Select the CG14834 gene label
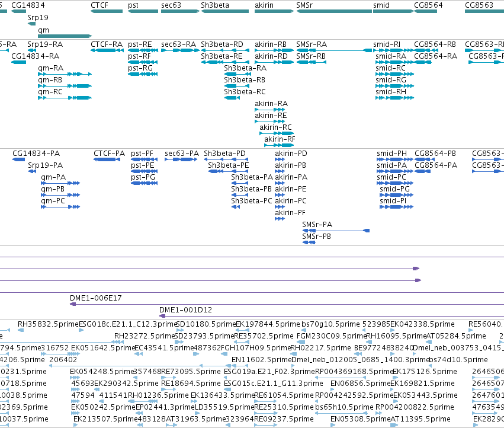This screenshot has height=428, width=504. (28, 5)
